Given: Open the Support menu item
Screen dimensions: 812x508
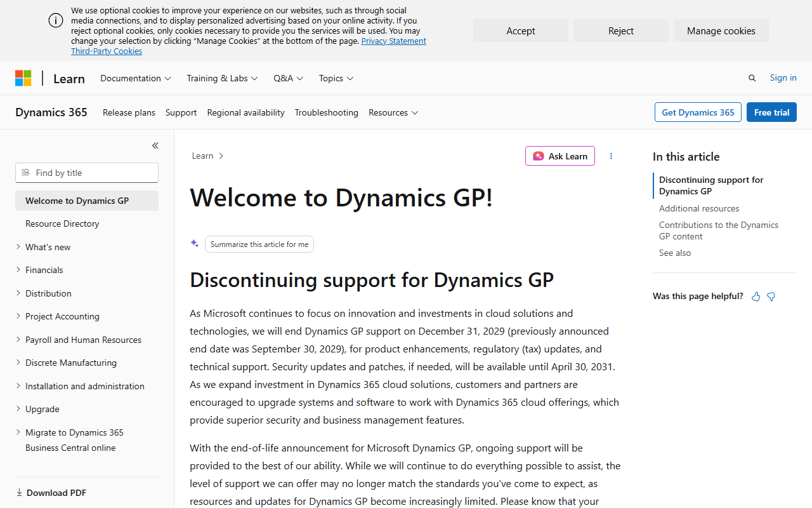Looking at the screenshot, I should click(x=181, y=112).
